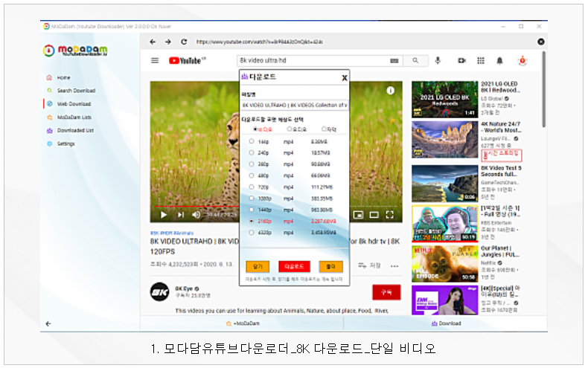Click the +MoDaDam bottom bar button
The image size is (588, 368).
tap(243, 323)
